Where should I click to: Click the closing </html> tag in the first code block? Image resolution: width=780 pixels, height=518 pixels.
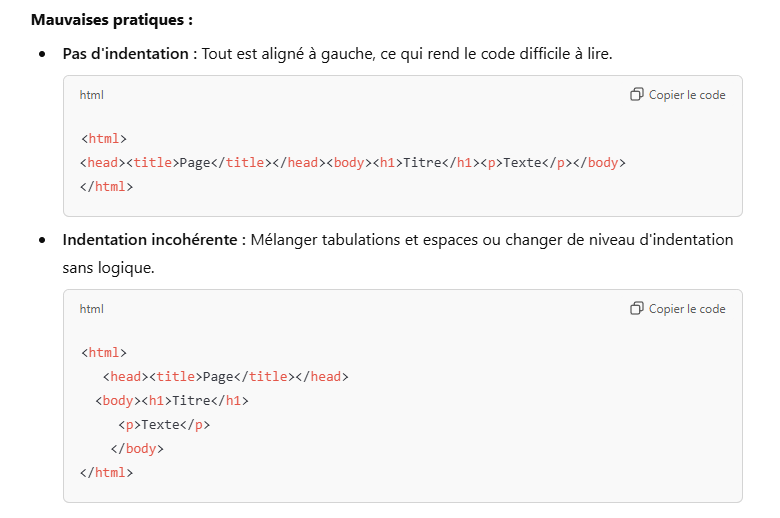pos(106,186)
